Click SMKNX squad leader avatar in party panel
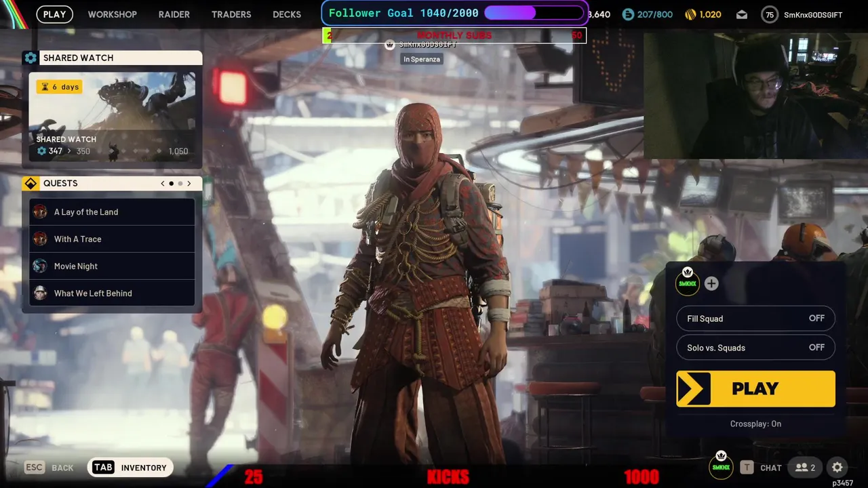This screenshot has height=488, width=868. (688, 283)
